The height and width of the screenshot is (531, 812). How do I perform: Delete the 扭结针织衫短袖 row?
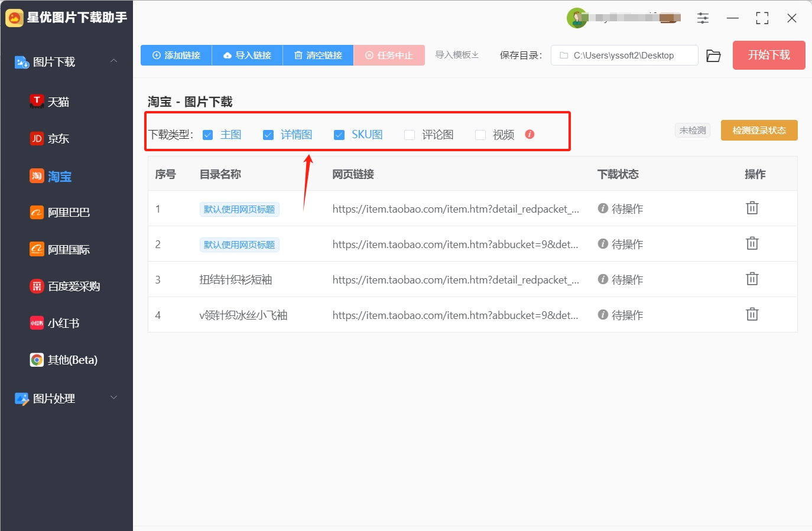(752, 279)
